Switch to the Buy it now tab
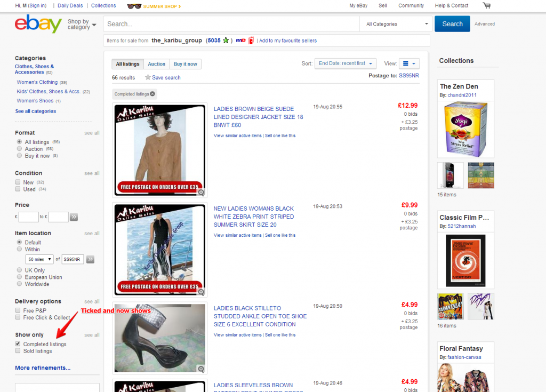546x392 pixels. 185,63
